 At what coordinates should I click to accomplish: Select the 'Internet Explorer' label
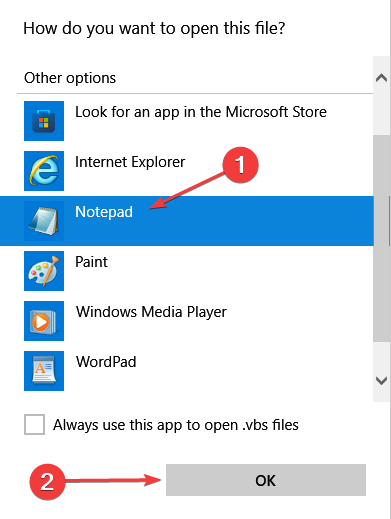coord(130,162)
